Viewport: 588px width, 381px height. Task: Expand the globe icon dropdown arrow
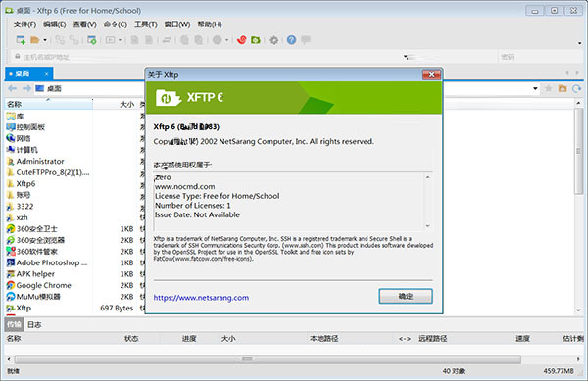pos(227,40)
